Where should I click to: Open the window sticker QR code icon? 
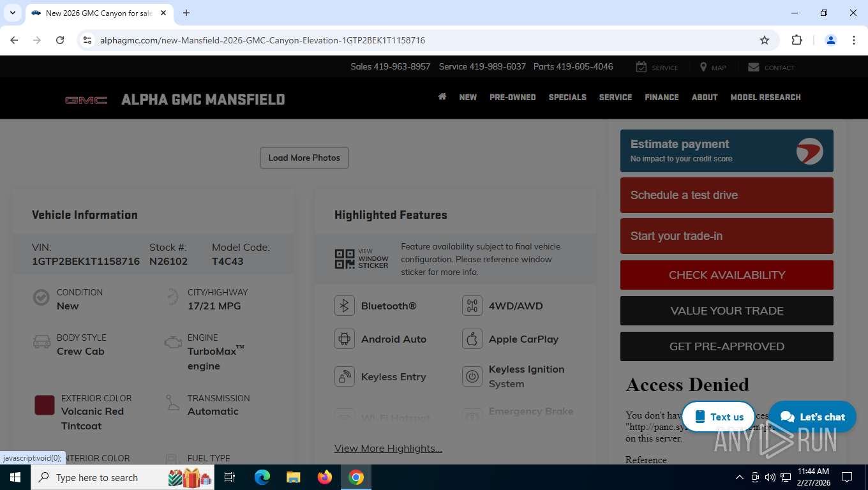(345, 259)
